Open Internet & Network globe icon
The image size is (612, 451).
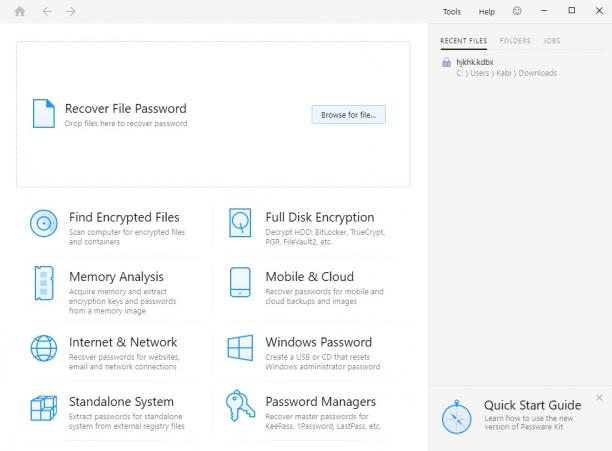click(44, 348)
